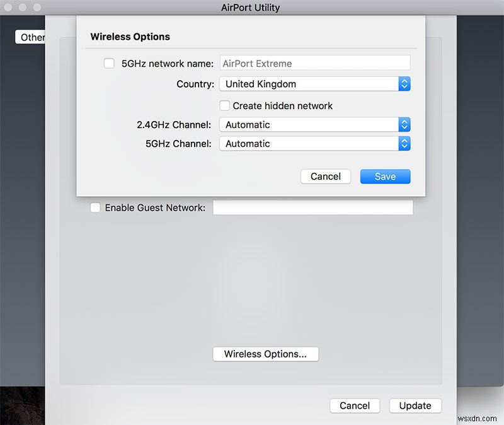Screen dimensions: 504x425
Task: Cancel the Wireless Options dialog
Action: point(325,177)
